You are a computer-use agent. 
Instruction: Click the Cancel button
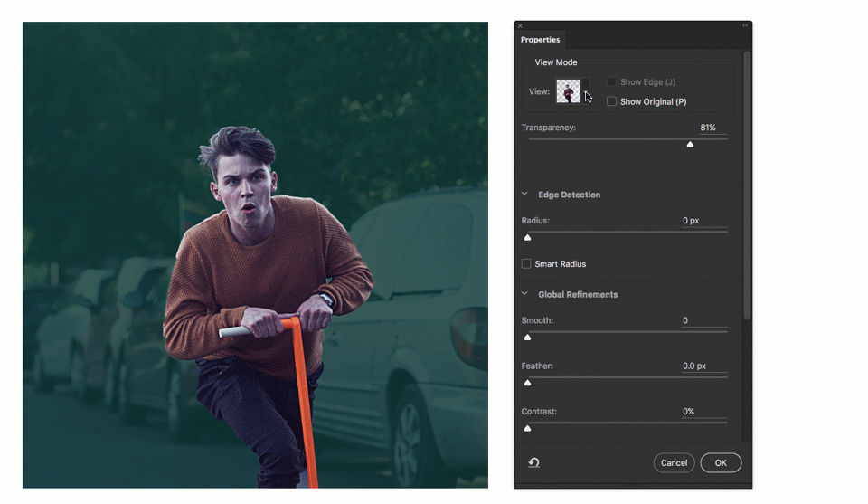(x=674, y=462)
